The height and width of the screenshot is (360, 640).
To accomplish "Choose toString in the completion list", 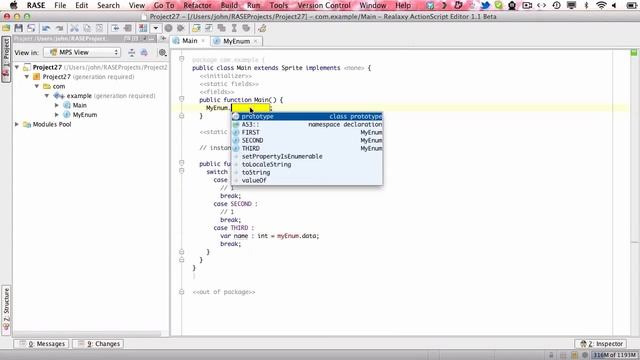I will click(x=307, y=172).
